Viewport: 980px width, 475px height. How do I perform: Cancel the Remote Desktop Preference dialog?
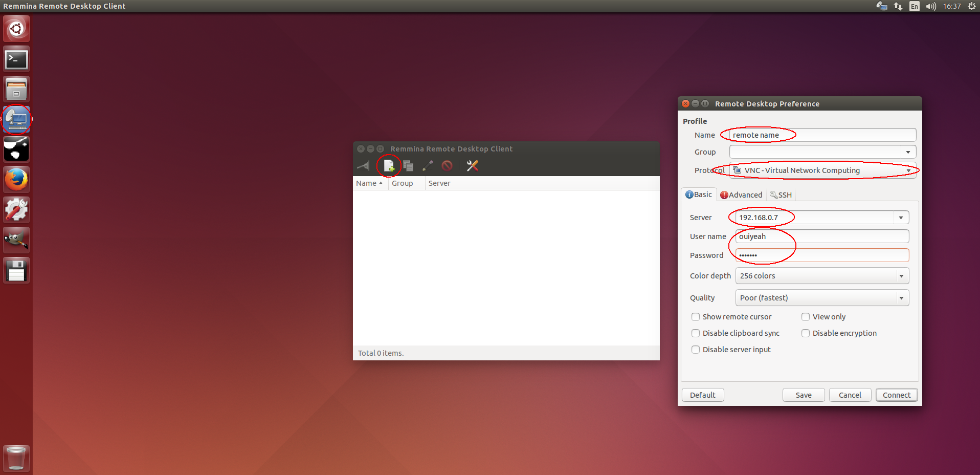[850, 395]
